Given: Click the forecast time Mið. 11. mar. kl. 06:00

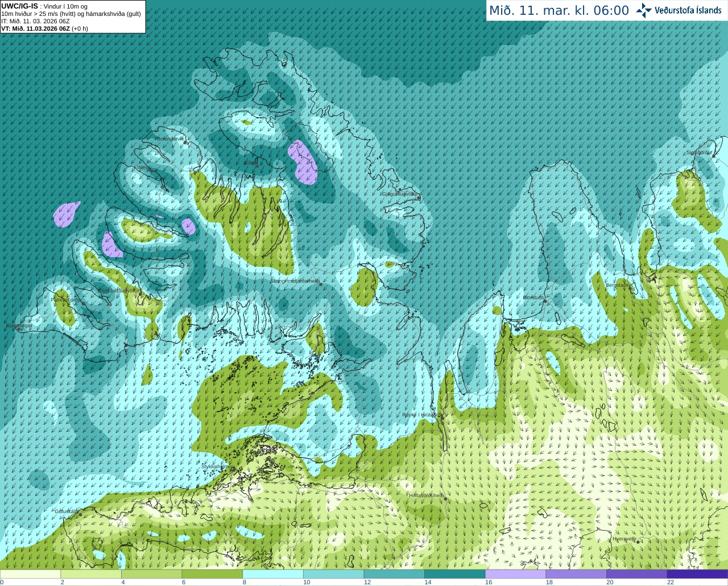Looking at the screenshot, I should click(559, 11).
